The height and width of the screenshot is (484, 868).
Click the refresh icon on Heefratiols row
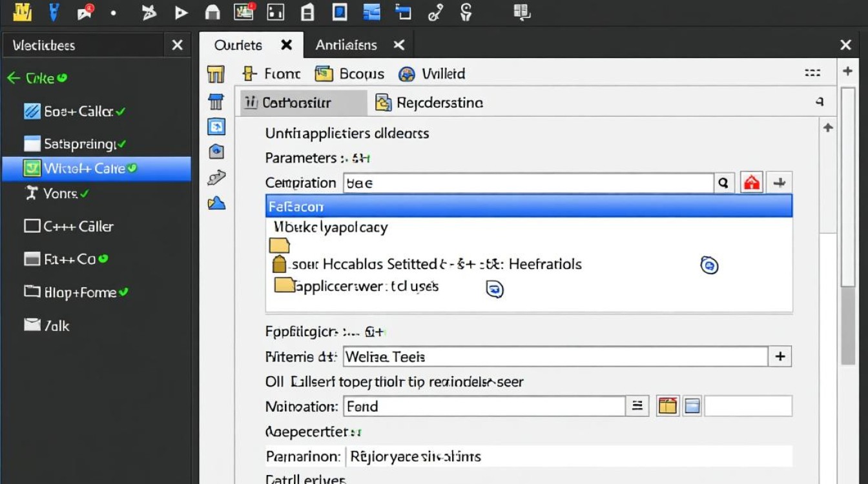click(x=709, y=265)
